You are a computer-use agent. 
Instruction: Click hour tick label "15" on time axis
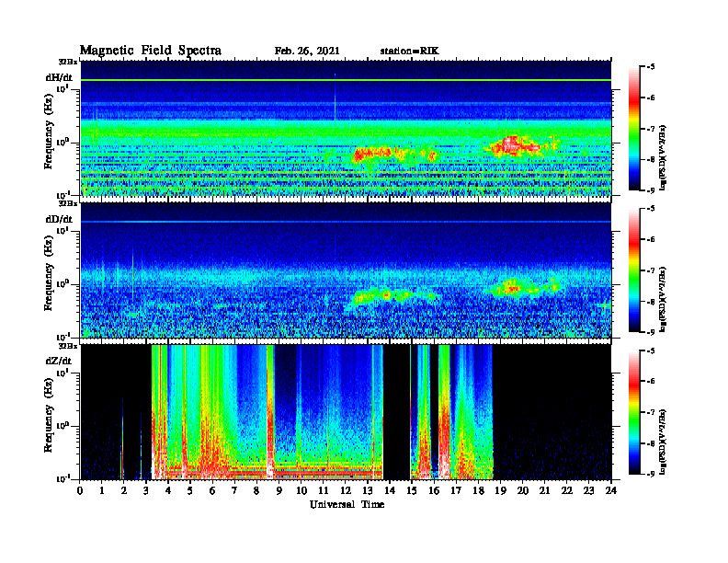coord(412,490)
